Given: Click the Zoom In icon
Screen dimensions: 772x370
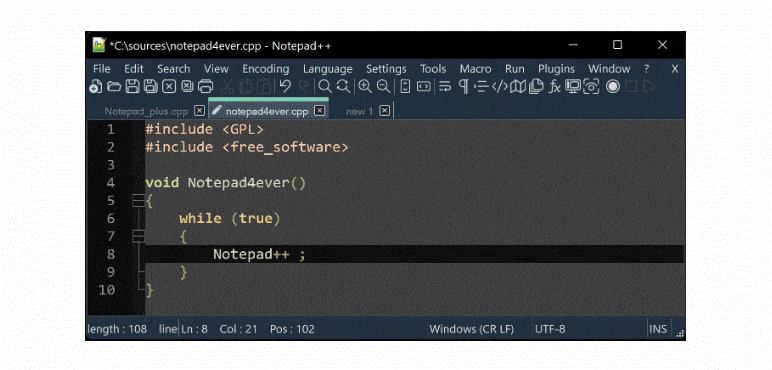Looking at the screenshot, I should click(x=365, y=87).
